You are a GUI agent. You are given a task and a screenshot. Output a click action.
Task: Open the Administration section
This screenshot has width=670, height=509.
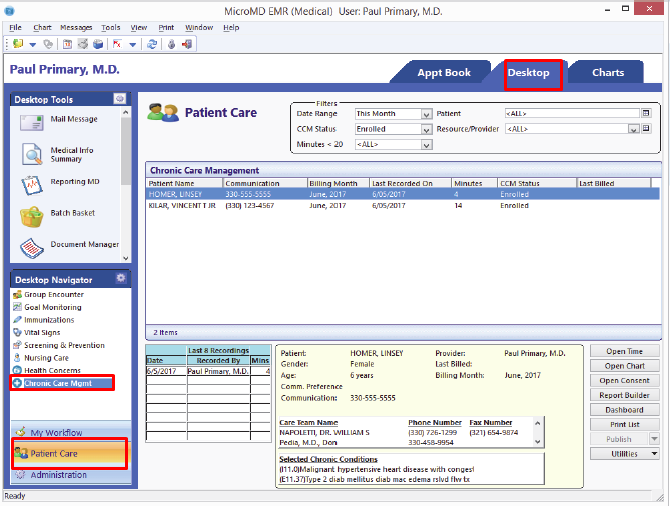[x=71, y=475]
